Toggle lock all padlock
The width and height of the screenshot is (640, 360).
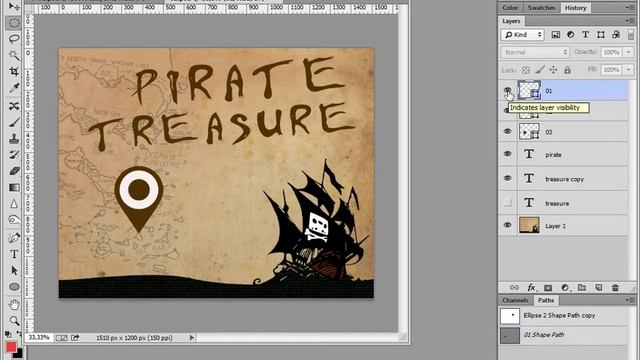click(x=567, y=70)
